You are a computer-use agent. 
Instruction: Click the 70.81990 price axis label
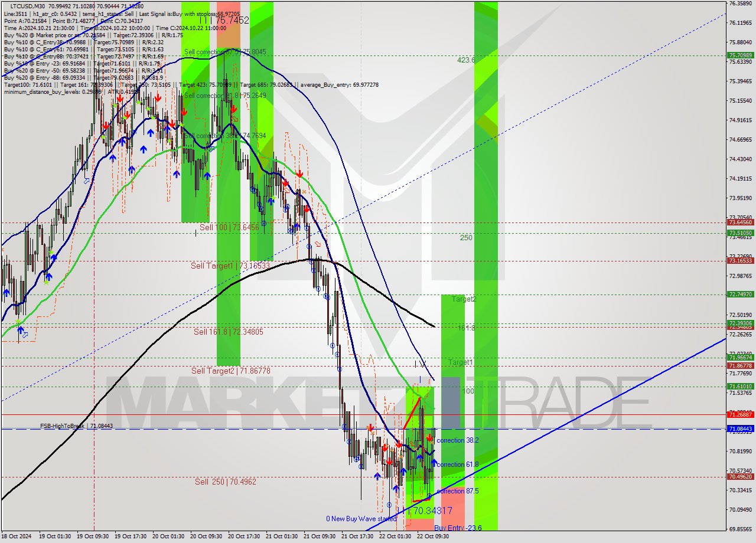pos(741,452)
